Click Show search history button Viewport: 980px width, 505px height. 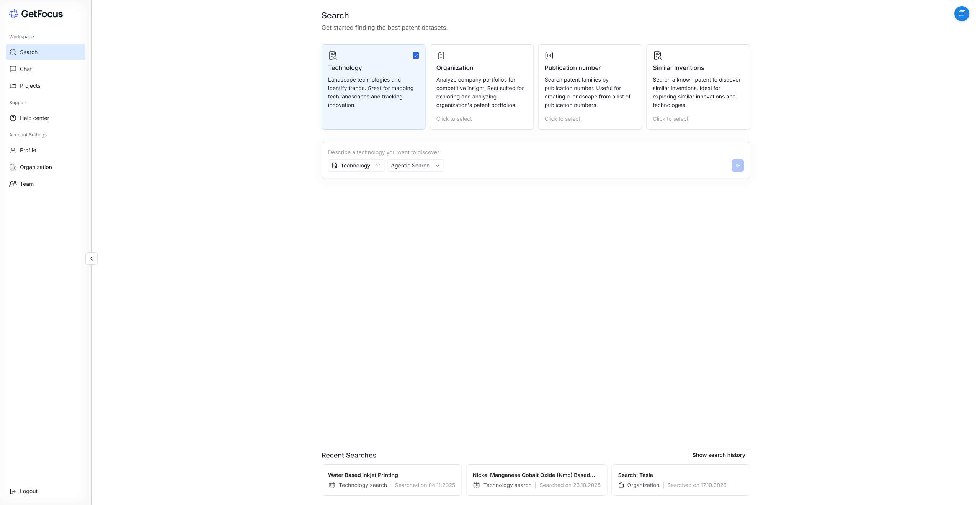(718, 455)
